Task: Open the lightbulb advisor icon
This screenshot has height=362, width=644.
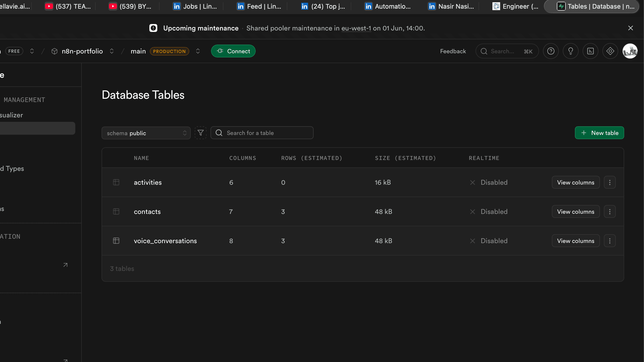Action: pyautogui.click(x=570, y=51)
